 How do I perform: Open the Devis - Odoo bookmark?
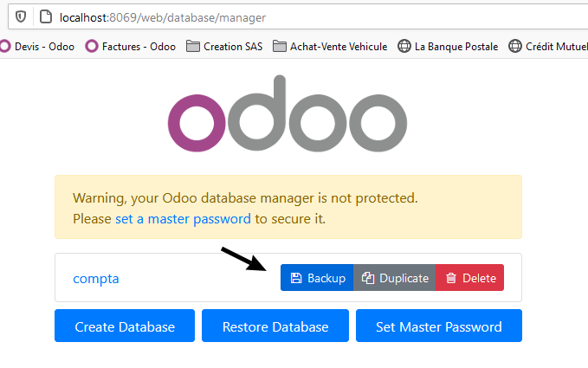coord(37,47)
